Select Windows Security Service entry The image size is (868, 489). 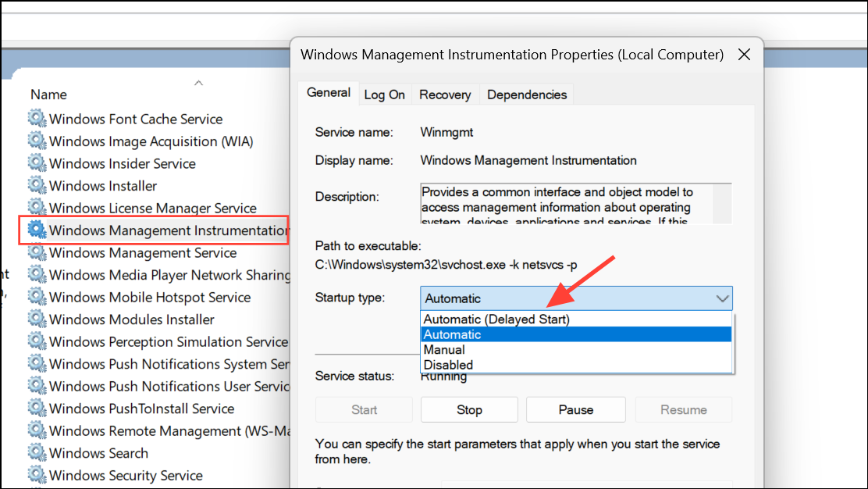[126, 475]
